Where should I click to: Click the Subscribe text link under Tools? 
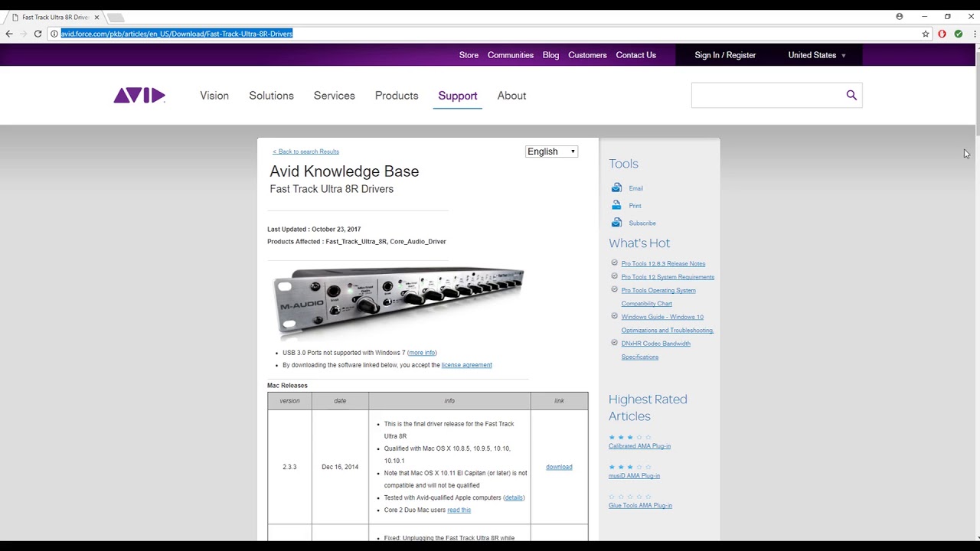[642, 223]
